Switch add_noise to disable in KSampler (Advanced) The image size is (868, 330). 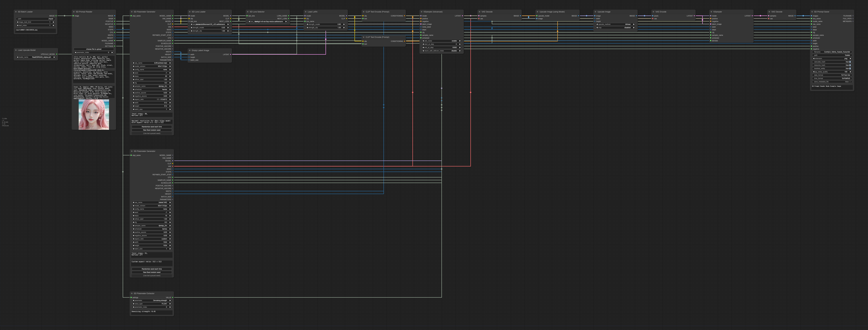point(460,41)
